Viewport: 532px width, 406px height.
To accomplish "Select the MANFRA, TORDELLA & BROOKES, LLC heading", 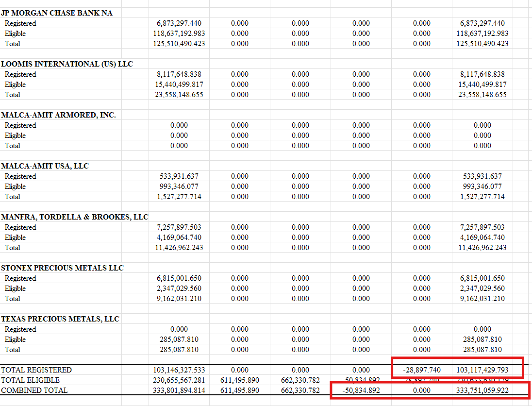I will pos(75,217).
